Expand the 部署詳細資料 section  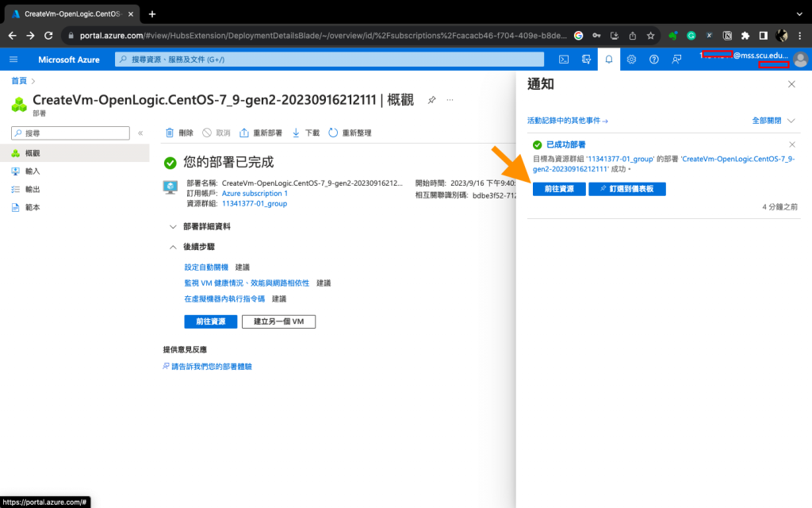pos(199,226)
